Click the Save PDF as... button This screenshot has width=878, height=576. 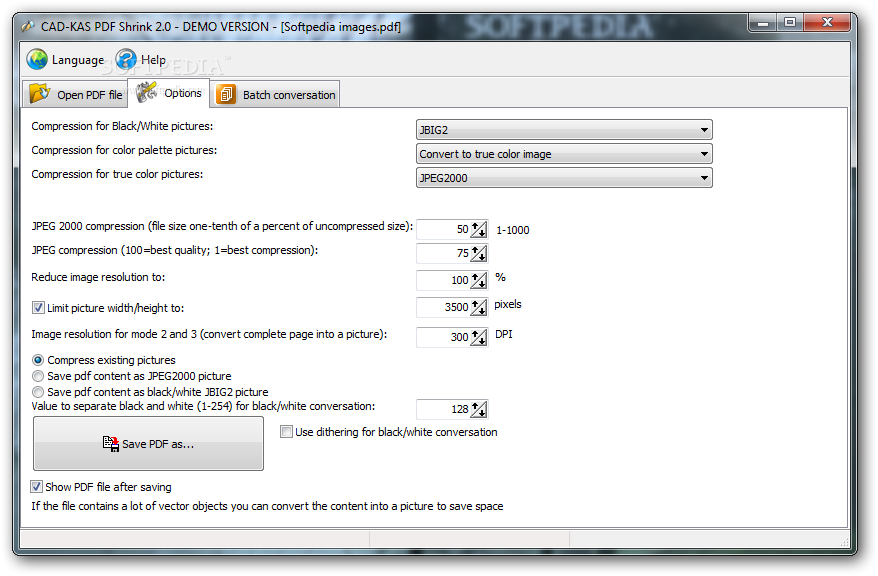coord(148,443)
